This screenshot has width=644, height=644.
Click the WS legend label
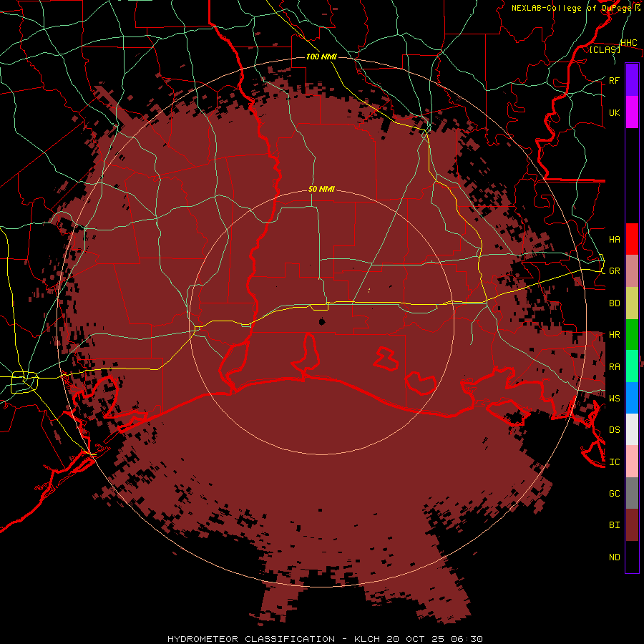click(x=614, y=398)
